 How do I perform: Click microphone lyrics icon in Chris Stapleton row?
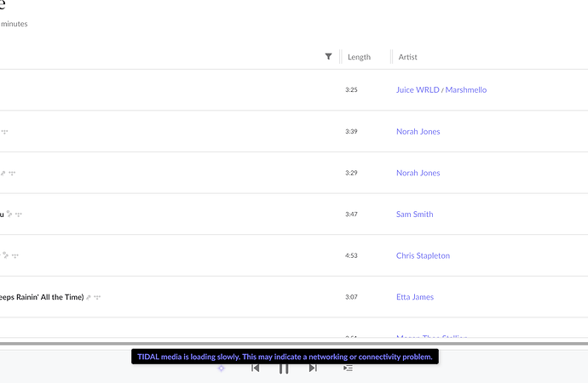point(6,255)
